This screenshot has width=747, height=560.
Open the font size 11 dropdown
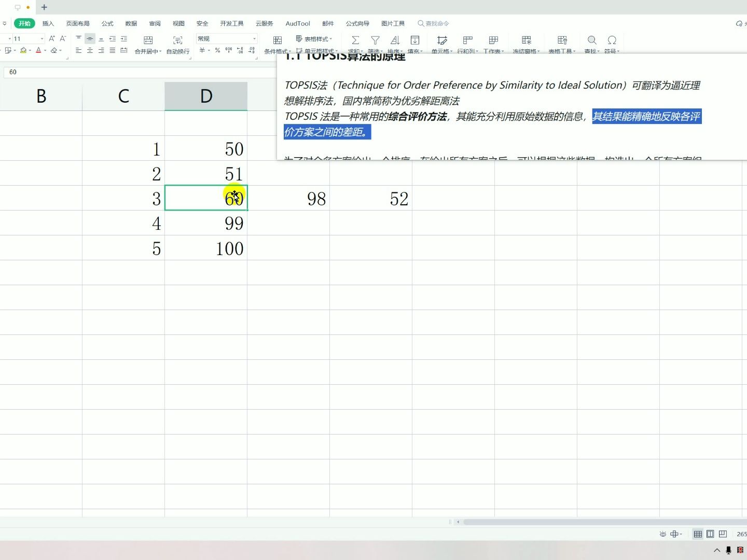pos(42,39)
